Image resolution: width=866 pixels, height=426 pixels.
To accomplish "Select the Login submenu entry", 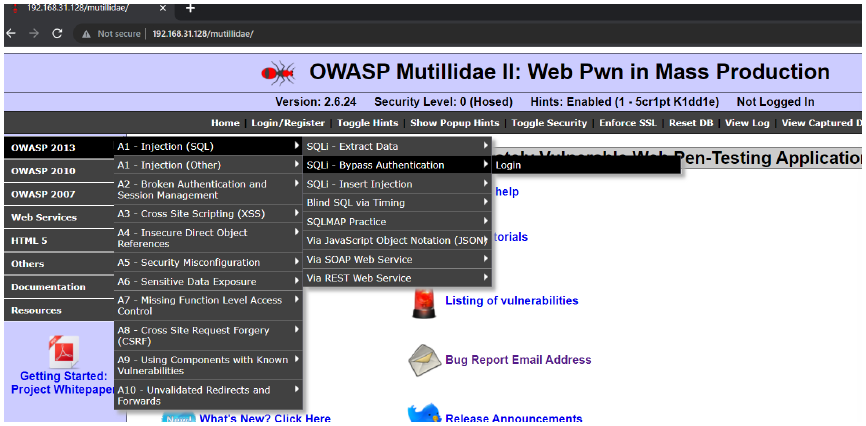I will 586,165.
